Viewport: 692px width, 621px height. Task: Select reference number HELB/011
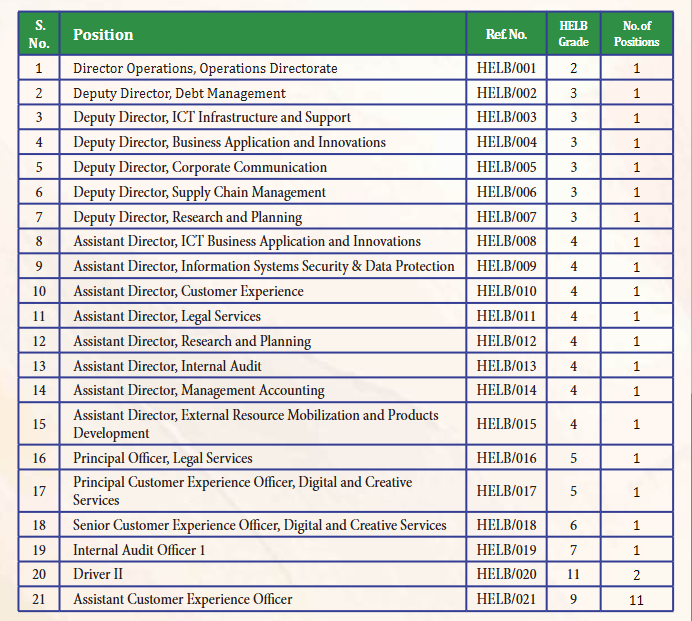point(506,317)
